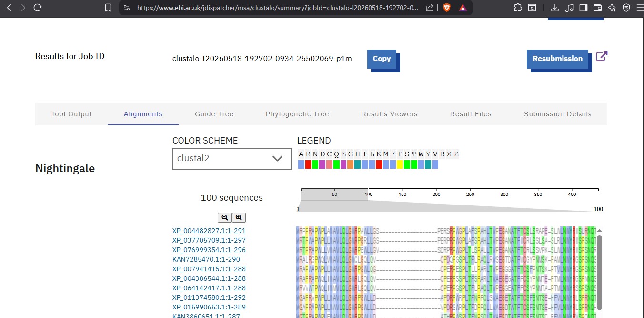Bookmark this page using the bookmark icon
The width and height of the screenshot is (644, 318).
108,8
